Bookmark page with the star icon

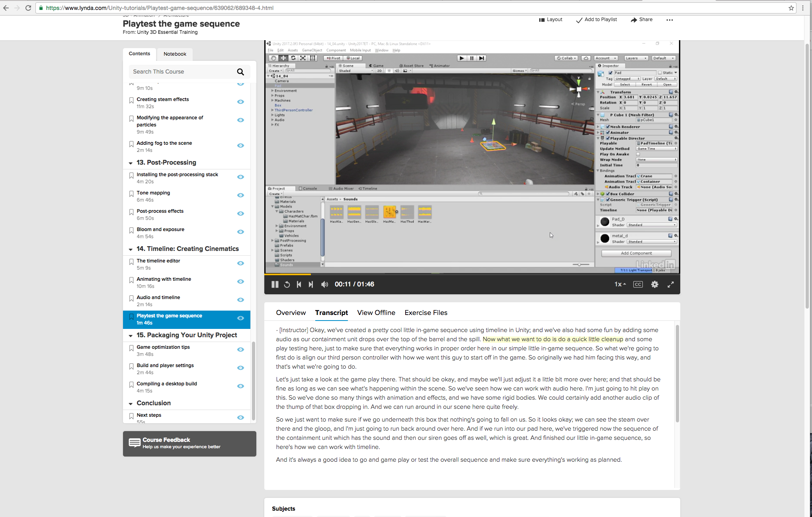[x=791, y=8]
